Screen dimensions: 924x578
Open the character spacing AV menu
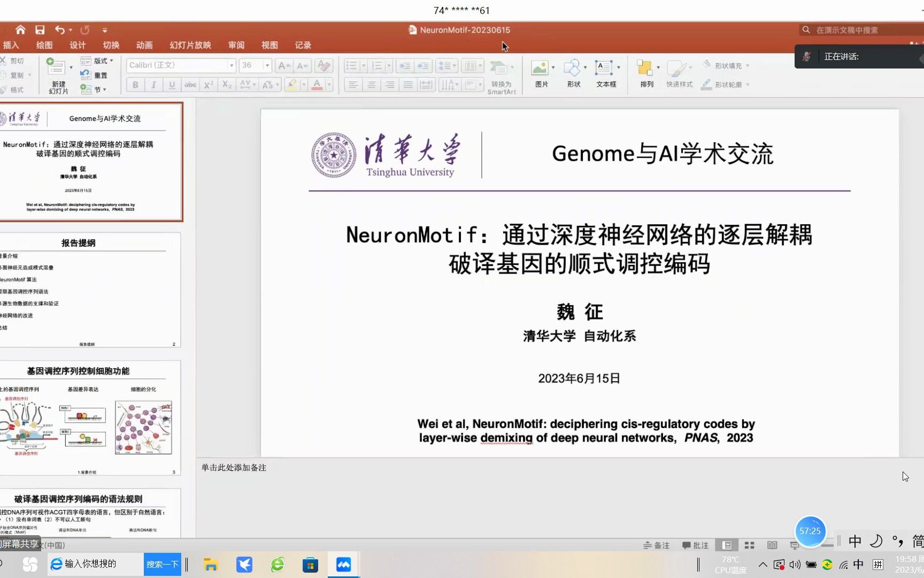(x=248, y=85)
